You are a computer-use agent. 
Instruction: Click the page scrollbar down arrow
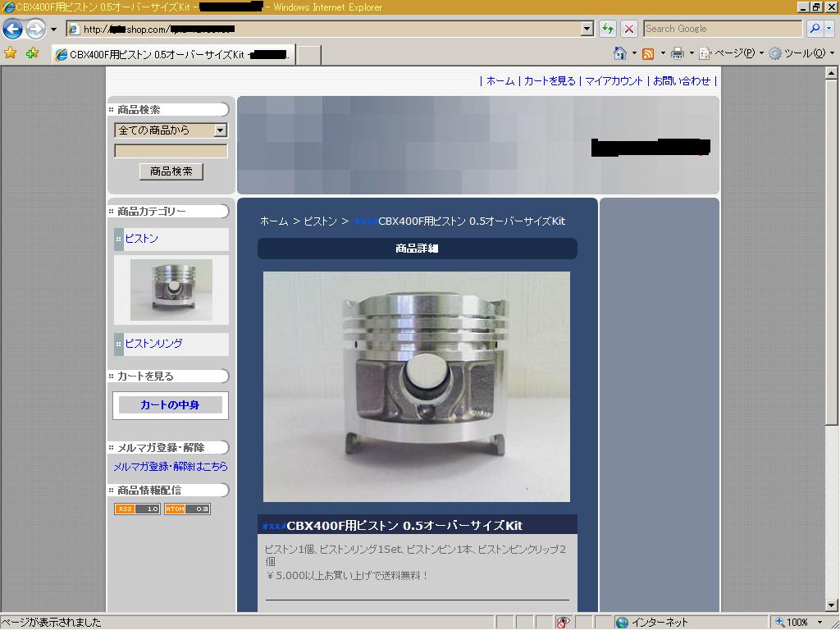pos(832,605)
